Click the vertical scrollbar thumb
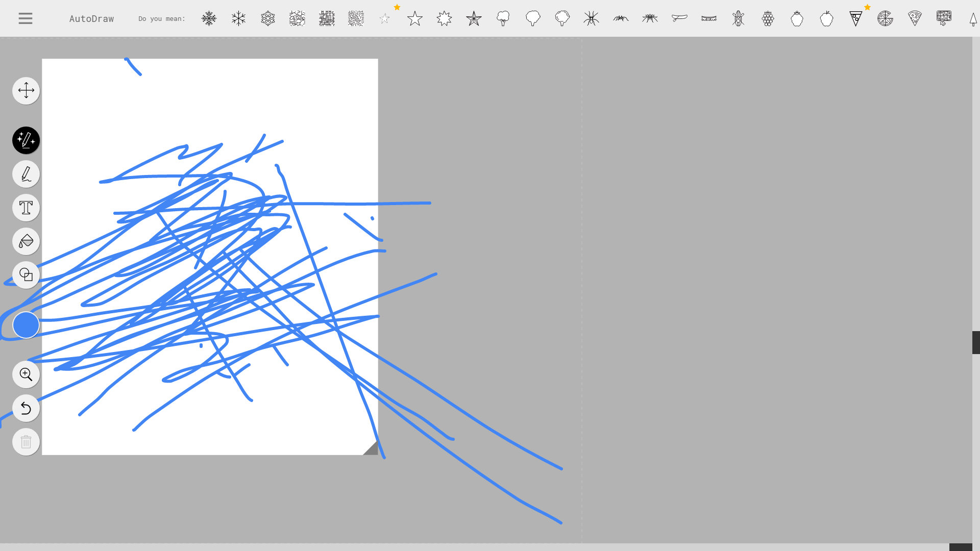The image size is (980, 551). pos(976,342)
